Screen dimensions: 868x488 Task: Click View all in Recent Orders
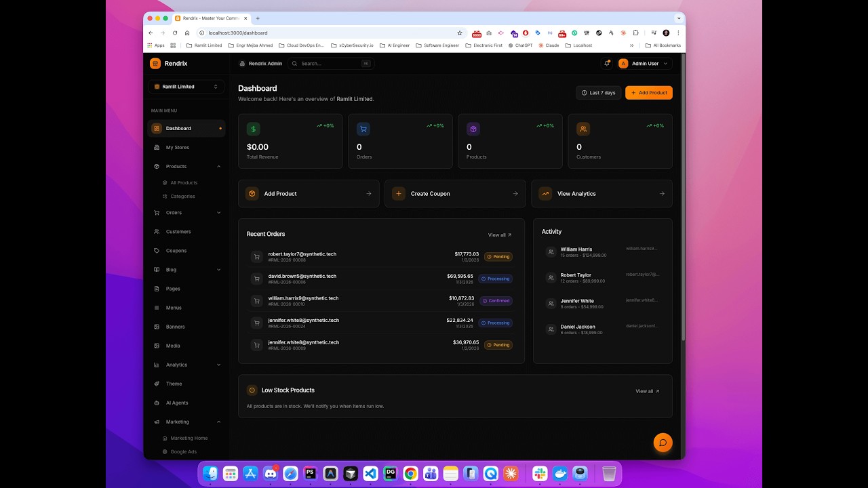[500, 235]
